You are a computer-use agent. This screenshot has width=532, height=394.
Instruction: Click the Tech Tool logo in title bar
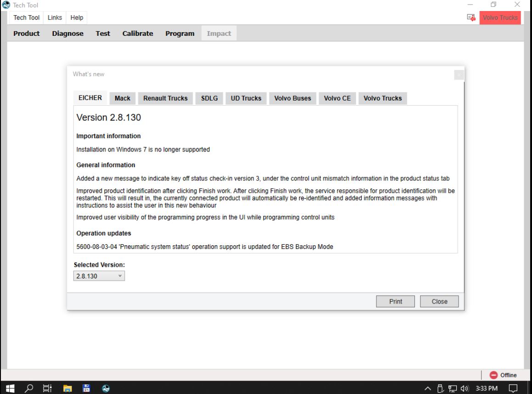click(6, 5)
